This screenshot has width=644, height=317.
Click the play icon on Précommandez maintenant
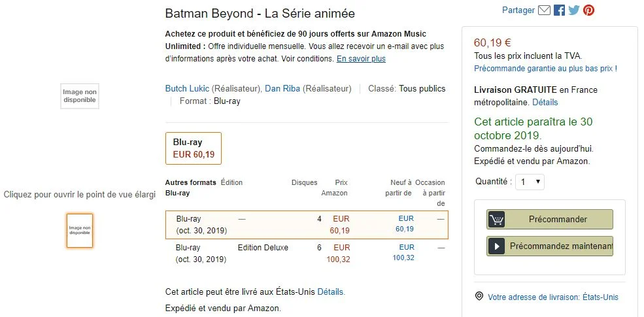click(x=497, y=246)
